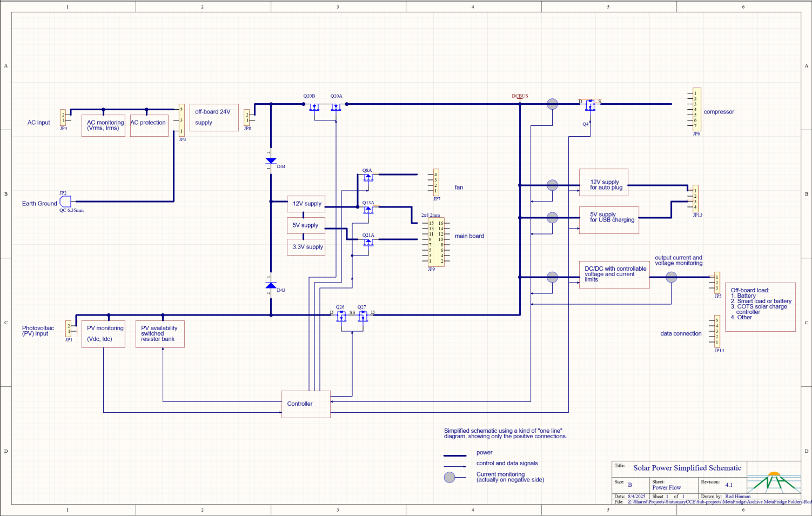Click the "compressor" label

719,112
